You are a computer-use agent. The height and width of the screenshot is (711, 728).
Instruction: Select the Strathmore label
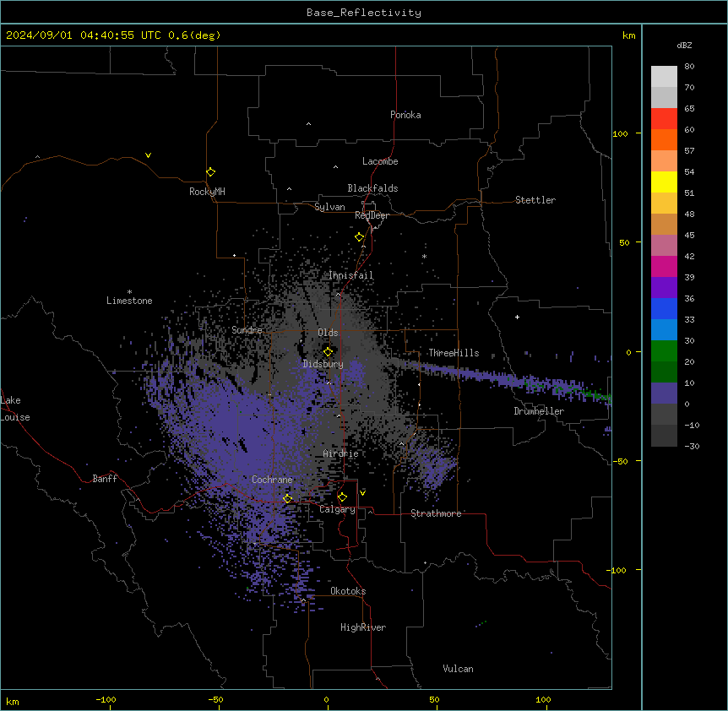click(436, 513)
